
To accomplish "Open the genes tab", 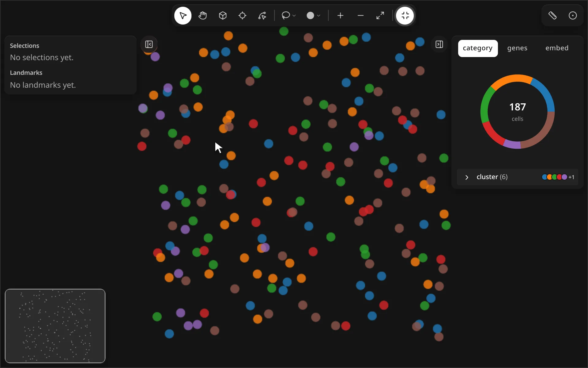I will [x=517, y=48].
